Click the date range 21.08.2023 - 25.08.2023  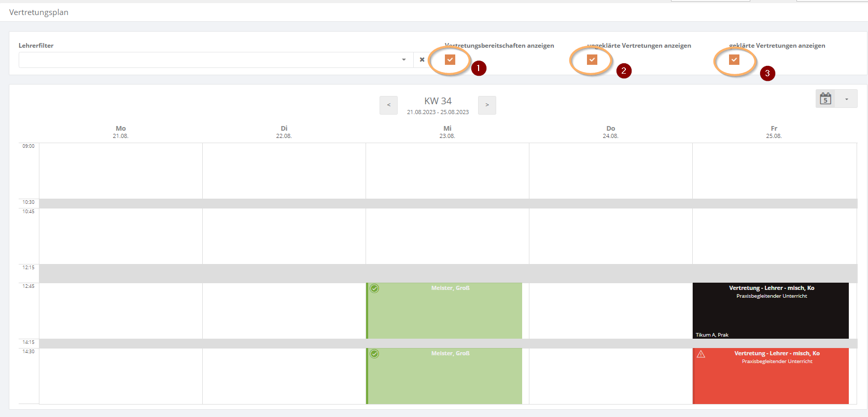point(438,112)
